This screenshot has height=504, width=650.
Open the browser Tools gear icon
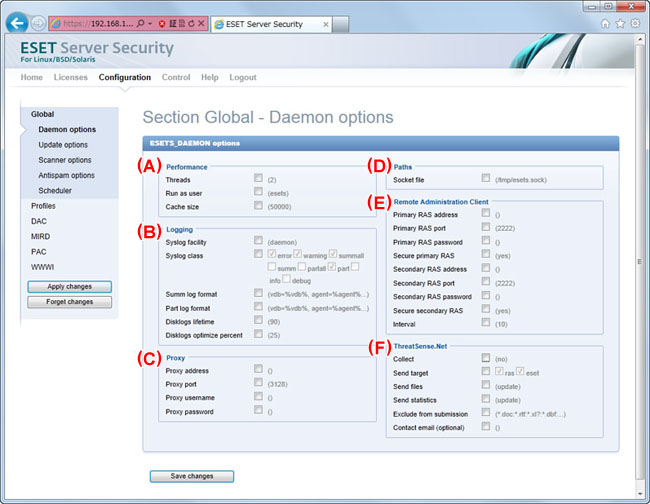click(x=635, y=24)
